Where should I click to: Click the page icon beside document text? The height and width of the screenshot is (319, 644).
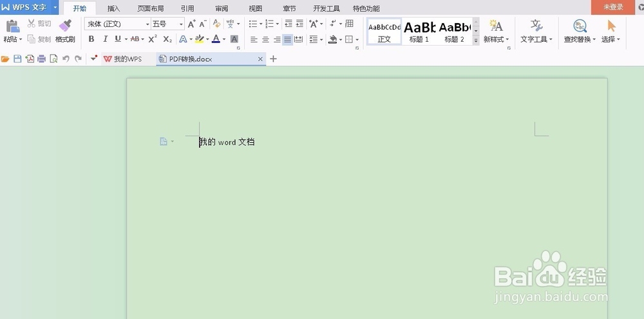tap(164, 141)
